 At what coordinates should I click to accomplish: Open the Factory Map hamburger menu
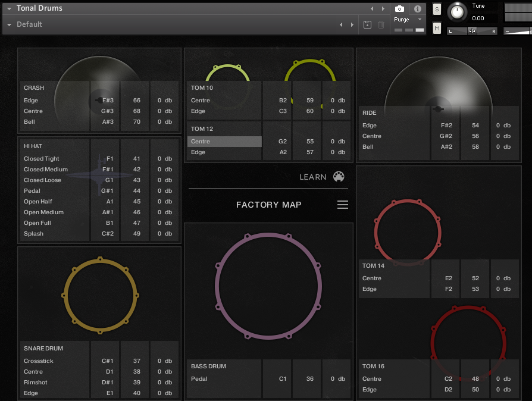click(x=343, y=205)
